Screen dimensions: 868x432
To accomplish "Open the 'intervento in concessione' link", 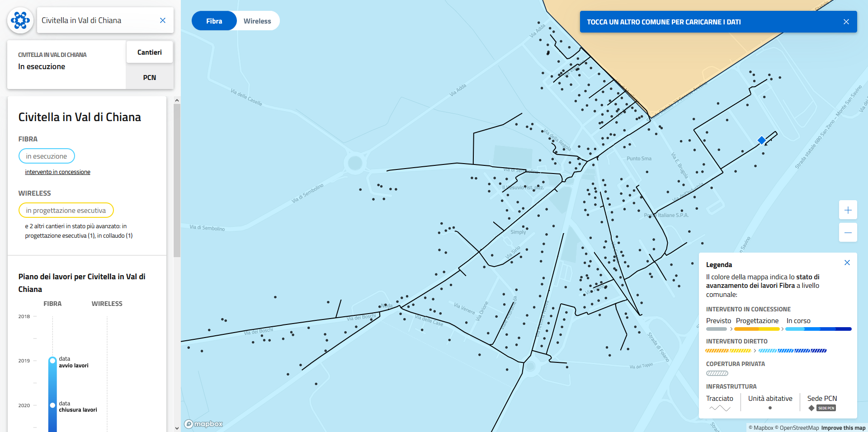I will 57,172.
